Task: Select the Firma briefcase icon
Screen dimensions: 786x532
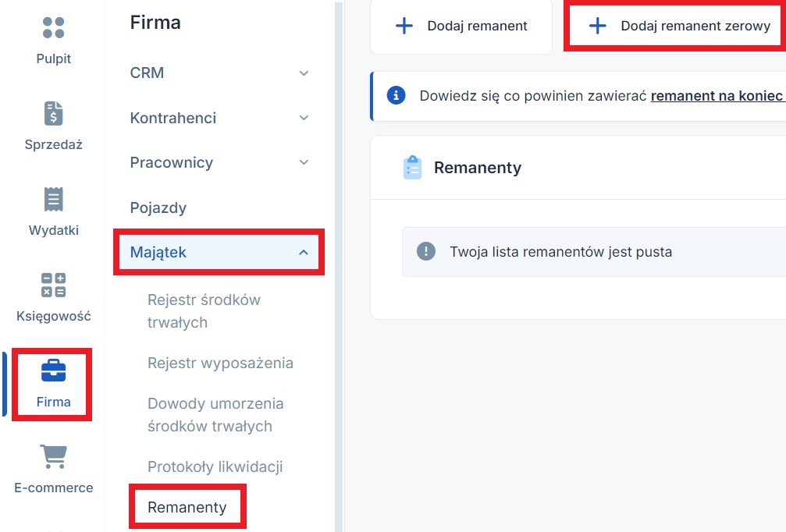Action: coord(53,371)
